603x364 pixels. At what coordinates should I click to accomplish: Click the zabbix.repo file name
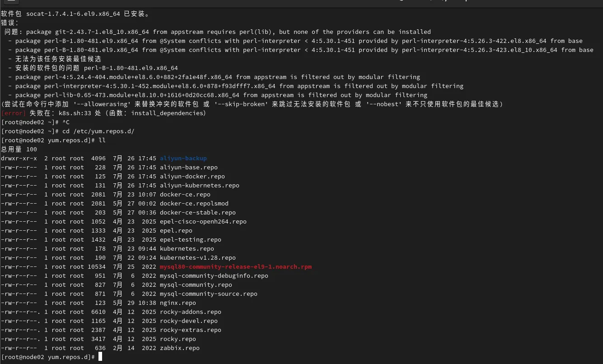(x=180, y=348)
